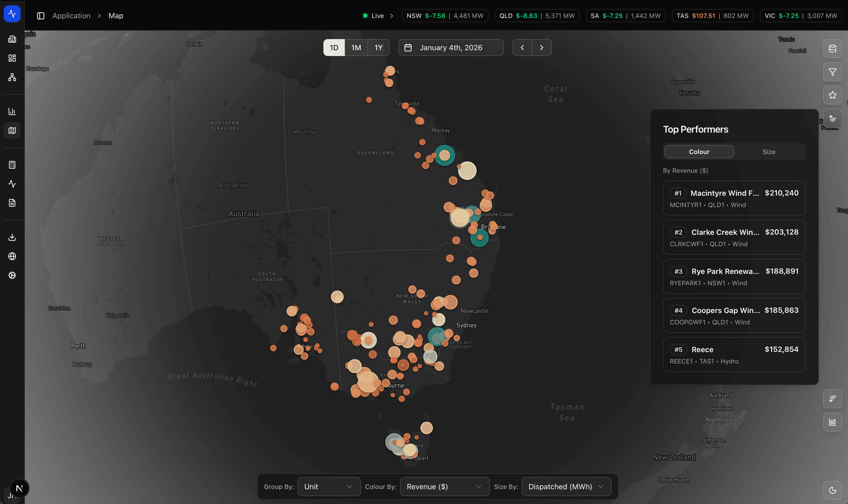Click the filter funnel icon
Viewport: 848px width, 504px height.
pos(832,72)
